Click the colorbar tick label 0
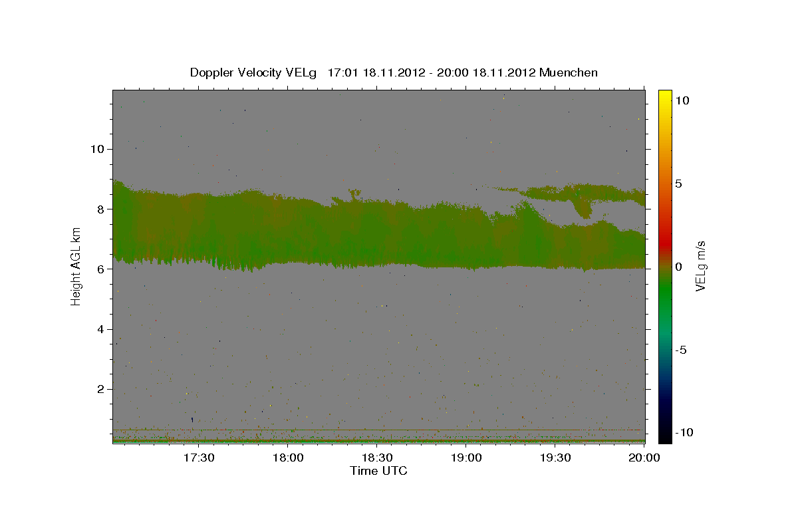798x532 pixels. tap(678, 267)
